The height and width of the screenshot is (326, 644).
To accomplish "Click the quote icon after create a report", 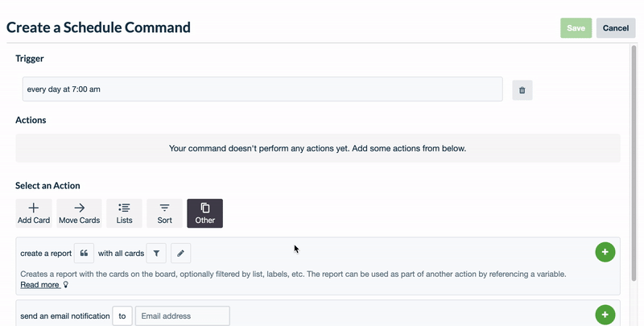I will [84, 254].
